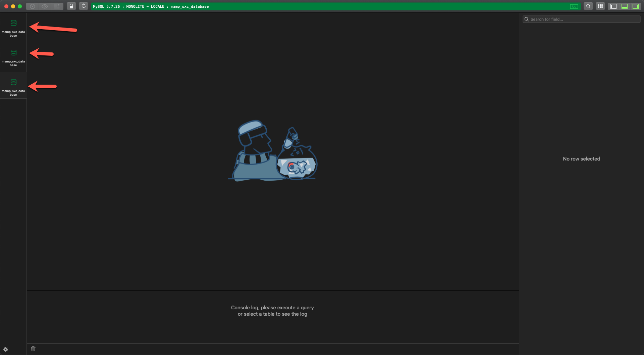Viewport: 644px width, 355px height.
Task: Click the green database cylinder icon of the top connection
Action: 13,23
